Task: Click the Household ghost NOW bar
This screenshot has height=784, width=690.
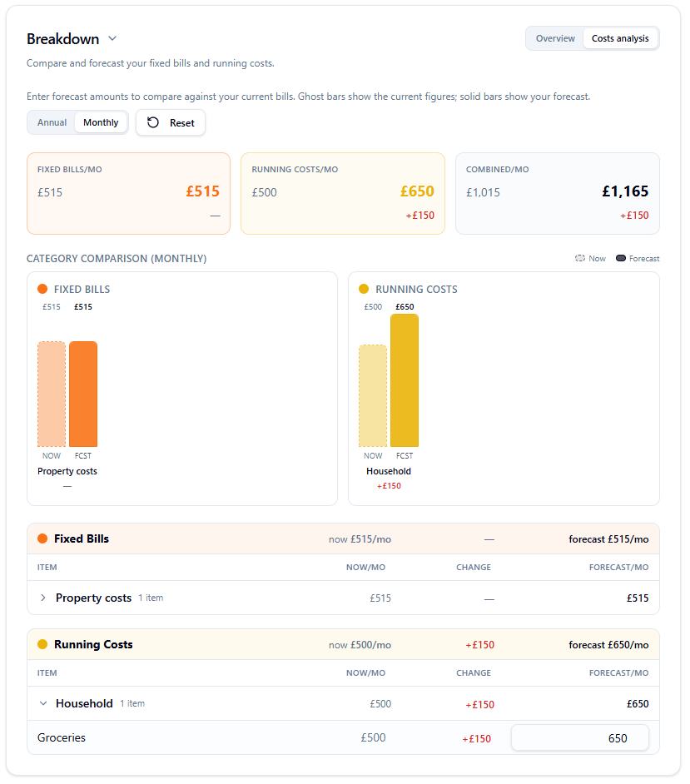Action: pos(373,395)
